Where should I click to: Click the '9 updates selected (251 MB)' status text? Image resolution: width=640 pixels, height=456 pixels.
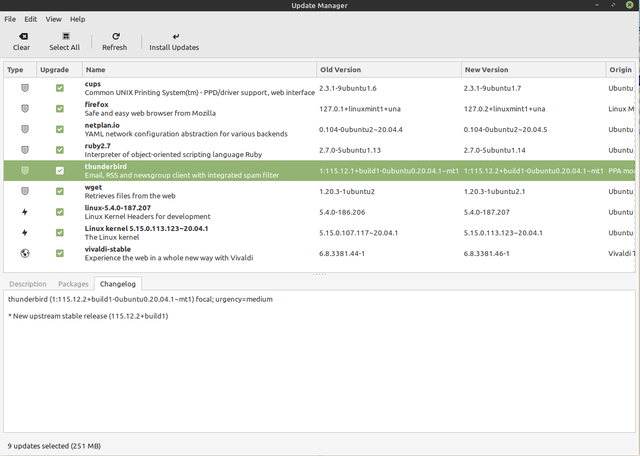[x=54, y=446]
